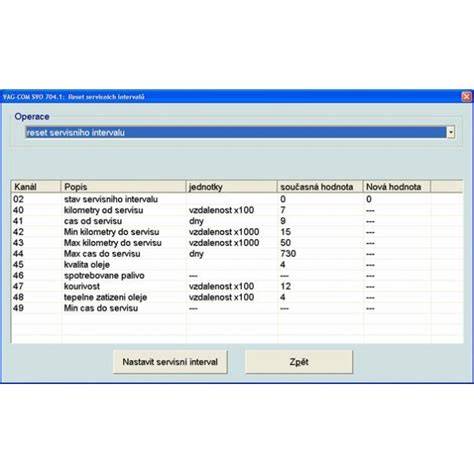
Task: Select row 'kourivost'
Action: click(237, 286)
